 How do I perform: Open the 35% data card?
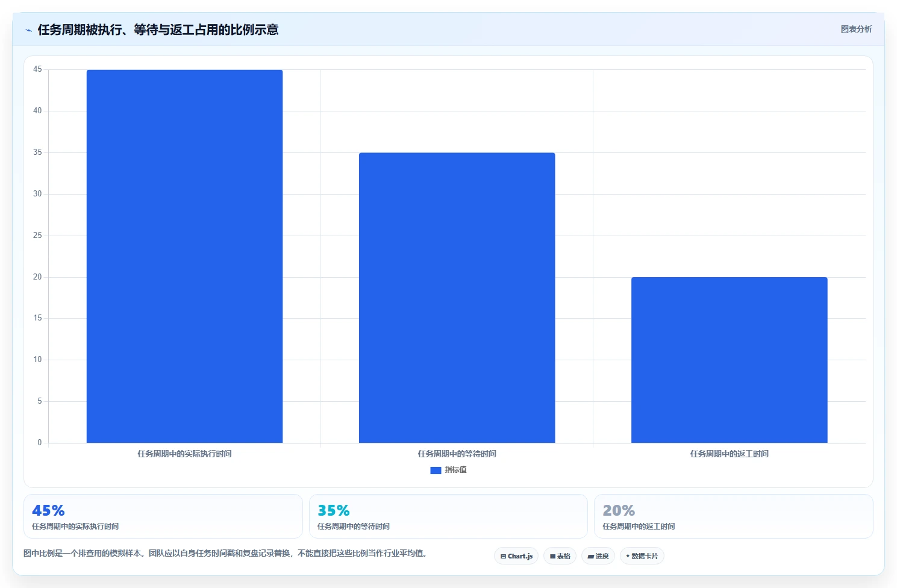(448, 516)
